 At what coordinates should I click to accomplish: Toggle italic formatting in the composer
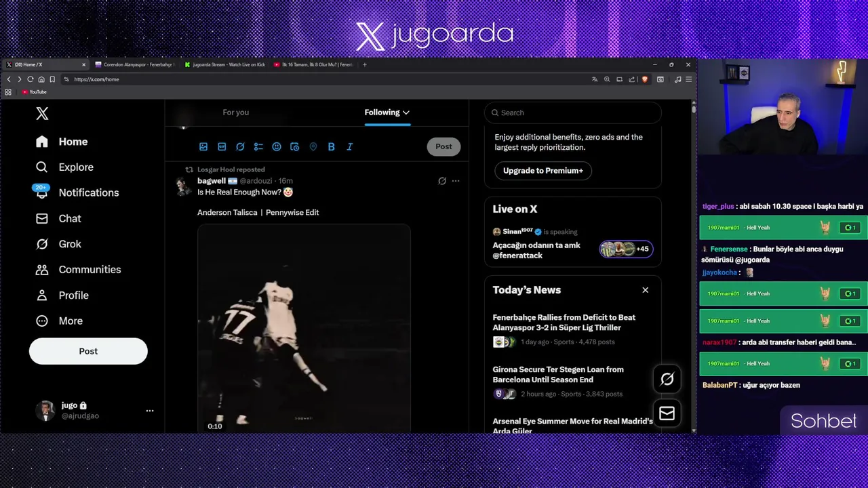pyautogui.click(x=349, y=146)
